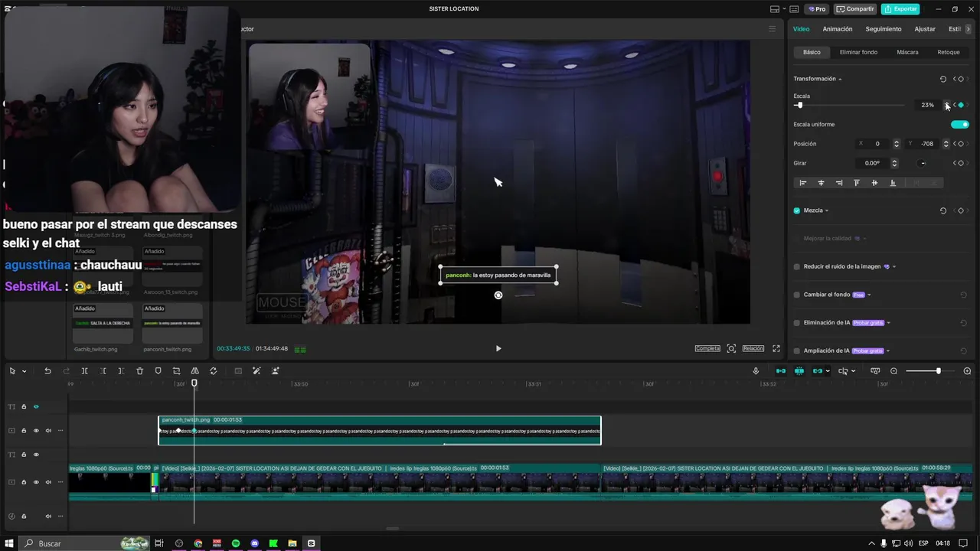
Task: Open dropdown beside the third teal linkage icon
Action: point(828,371)
